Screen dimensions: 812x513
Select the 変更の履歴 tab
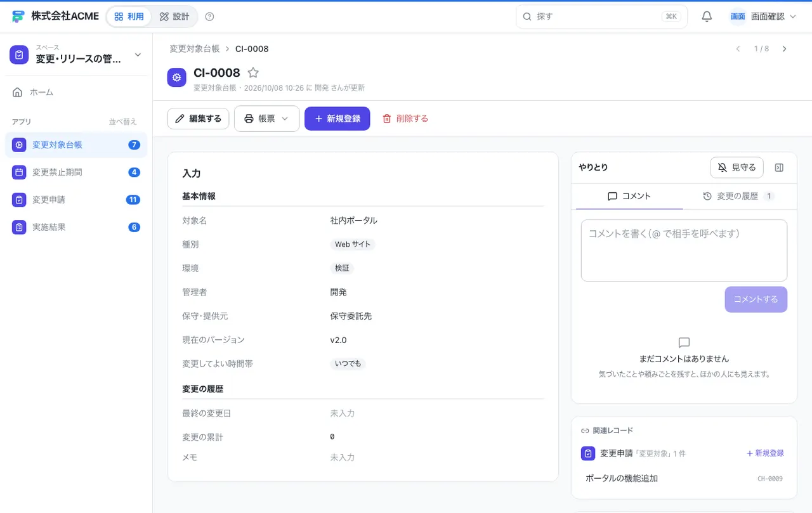coord(738,197)
